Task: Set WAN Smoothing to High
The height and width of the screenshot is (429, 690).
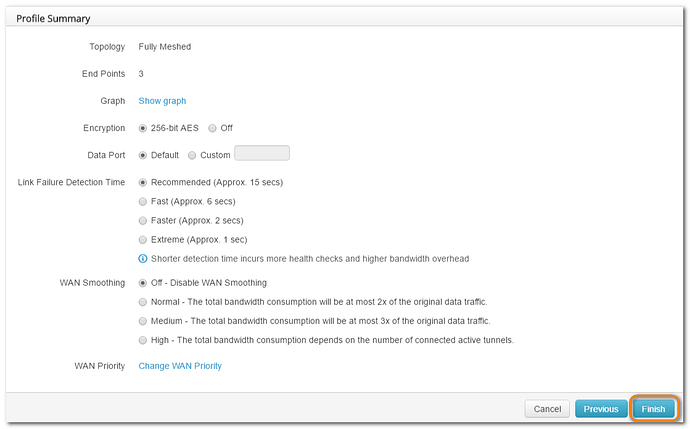Action: point(143,340)
